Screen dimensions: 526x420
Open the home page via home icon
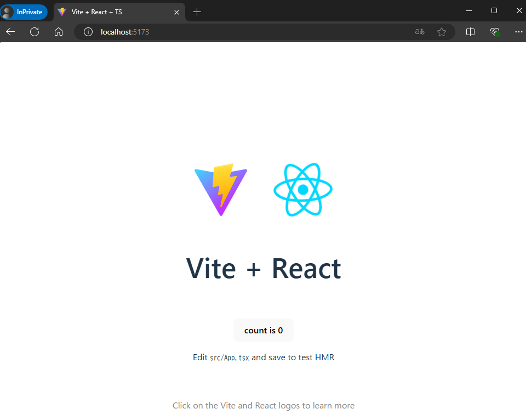click(59, 32)
